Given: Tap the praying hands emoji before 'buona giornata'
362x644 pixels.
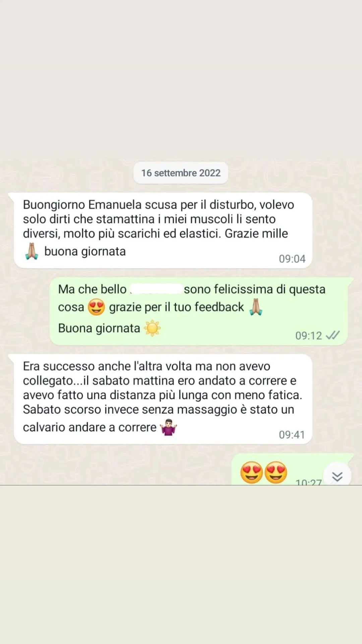Looking at the screenshot, I should (x=32, y=251).
